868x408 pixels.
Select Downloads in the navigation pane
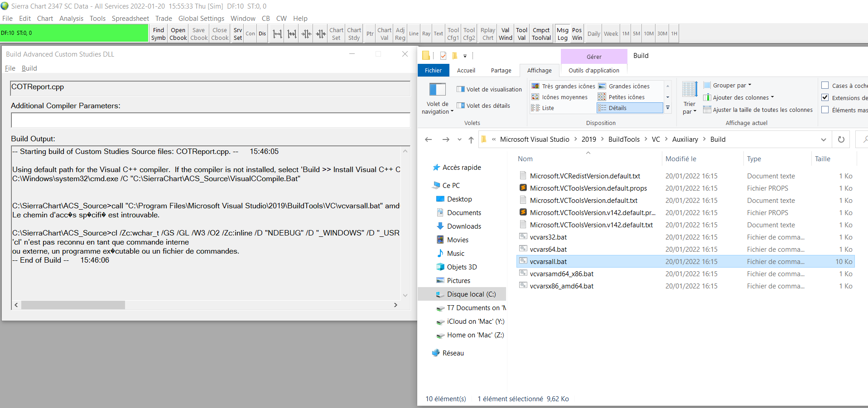(x=464, y=226)
